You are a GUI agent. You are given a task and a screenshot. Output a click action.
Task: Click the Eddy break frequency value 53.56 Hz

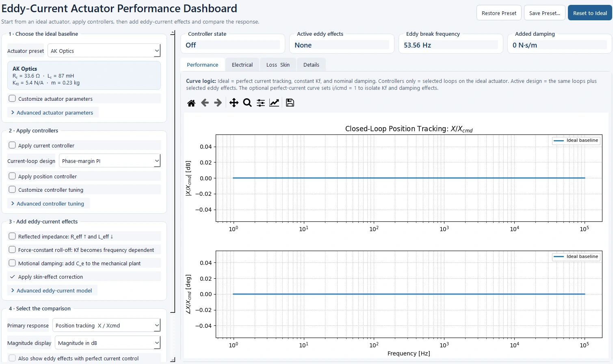[417, 45]
